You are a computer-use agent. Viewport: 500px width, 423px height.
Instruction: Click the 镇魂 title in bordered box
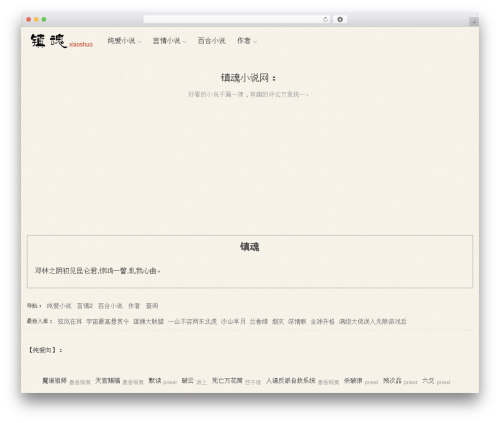(250, 247)
